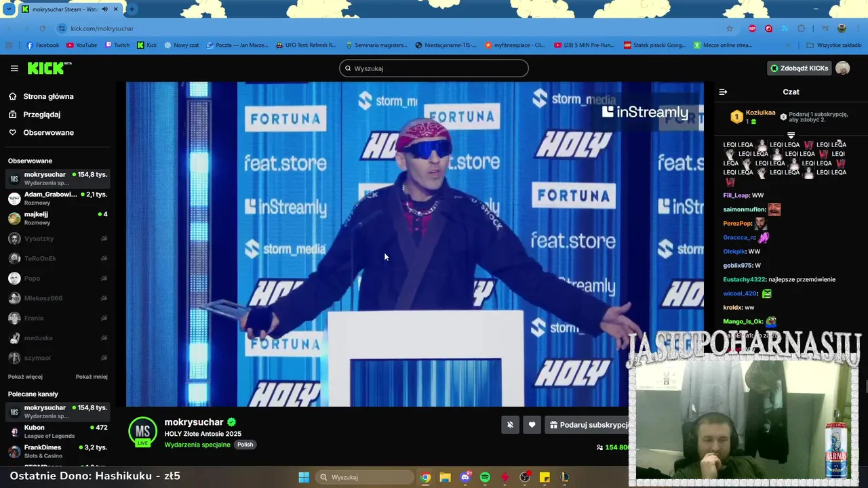Click chat username Mango_Is_Ok
The height and width of the screenshot is (488, 868).
(743, 321)
